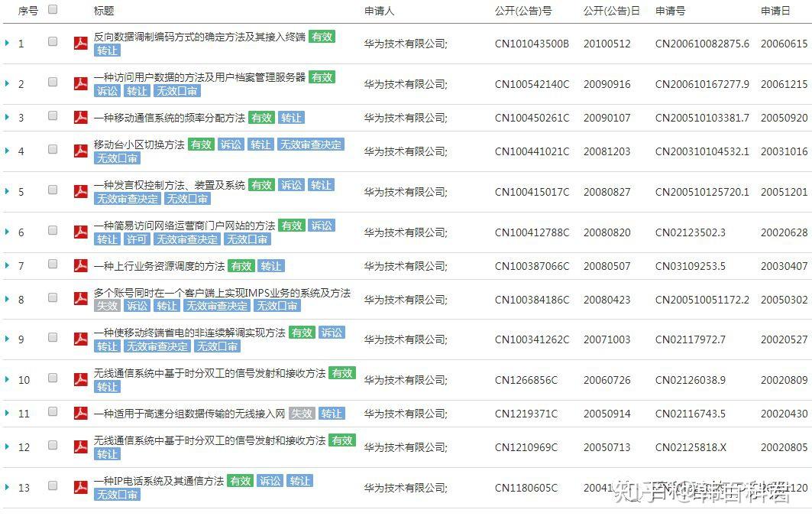
Task: Sort by 申请日 column header
Action: coord(775,11)
